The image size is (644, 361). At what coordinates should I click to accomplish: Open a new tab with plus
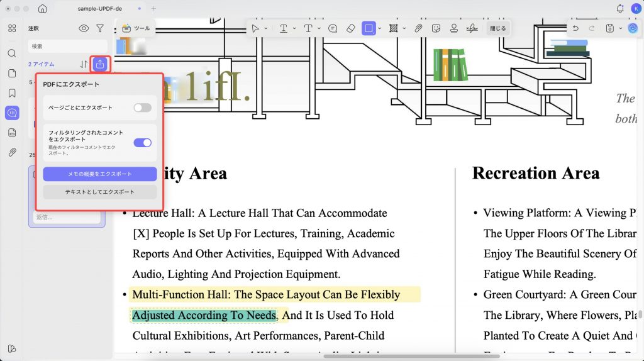[153, 8]
